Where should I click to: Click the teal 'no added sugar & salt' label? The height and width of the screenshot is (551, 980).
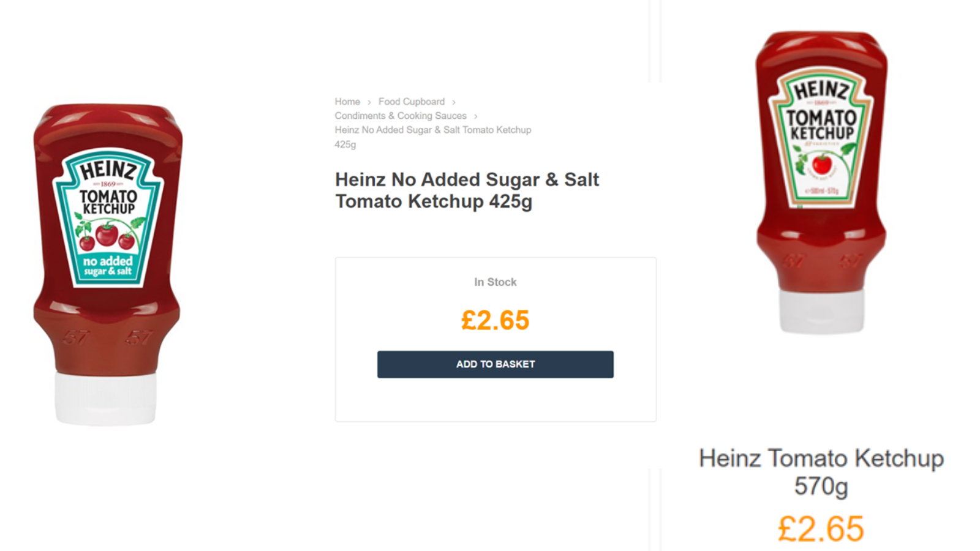[x=108, y=266]
